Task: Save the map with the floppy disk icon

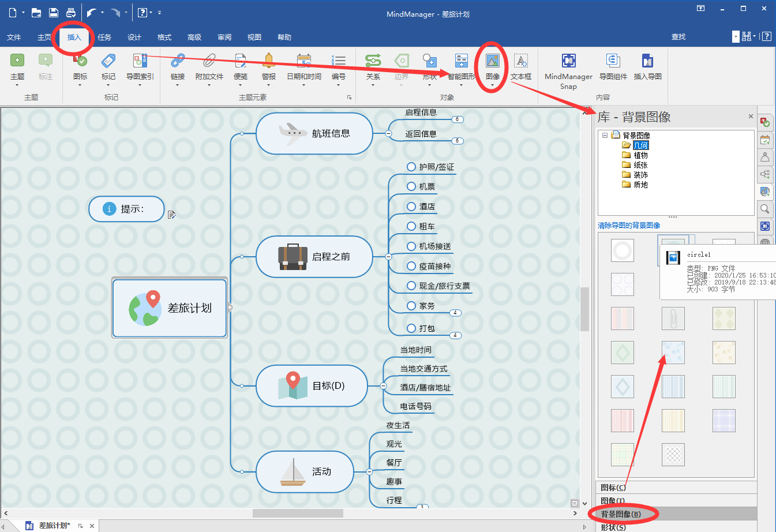Action: pos(53,12)
